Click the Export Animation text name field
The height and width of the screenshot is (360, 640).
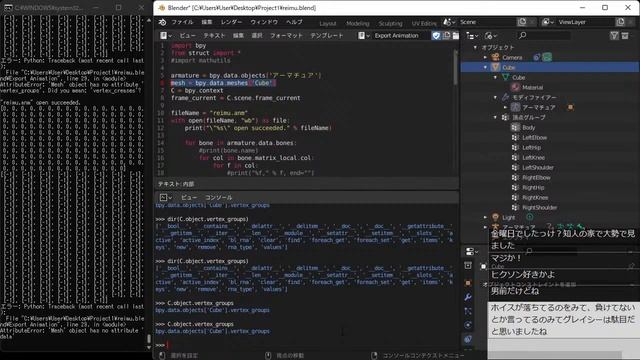(401, 36)
